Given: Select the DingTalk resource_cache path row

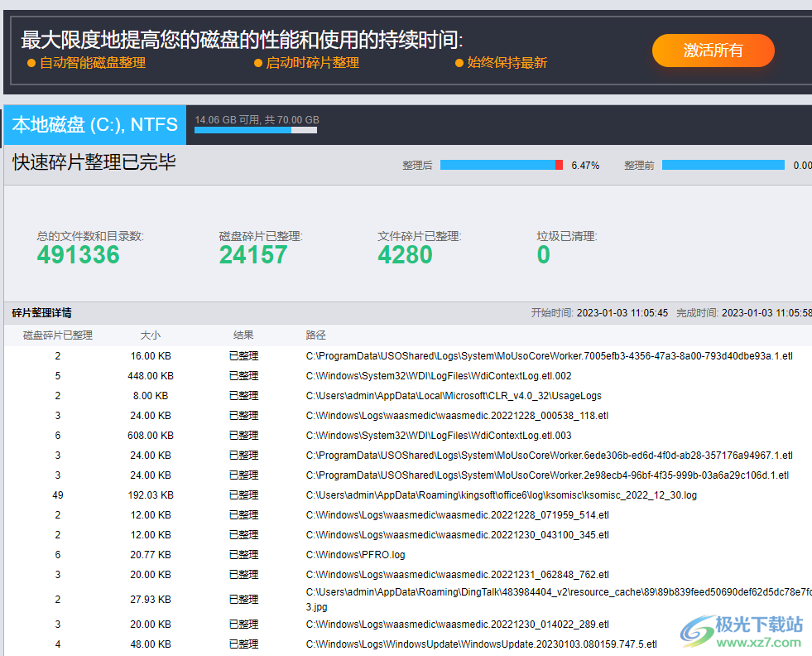Looking at the screenshot, I should [x=408, y=600].
